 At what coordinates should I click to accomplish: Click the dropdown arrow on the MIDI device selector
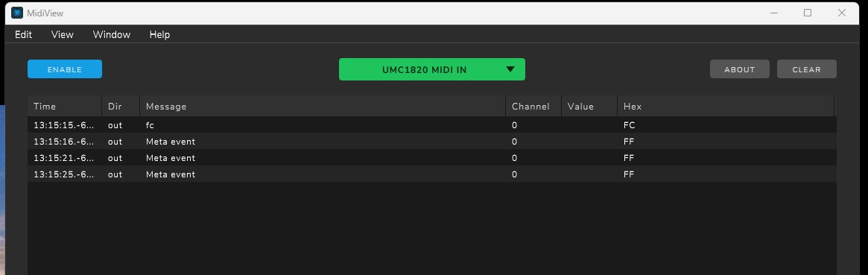point(510,69)
